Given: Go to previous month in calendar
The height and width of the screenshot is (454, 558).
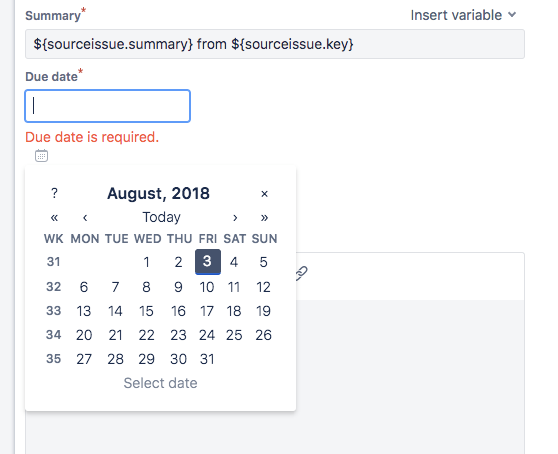Looking at the screenshot, I should click(x=85, y=217).
